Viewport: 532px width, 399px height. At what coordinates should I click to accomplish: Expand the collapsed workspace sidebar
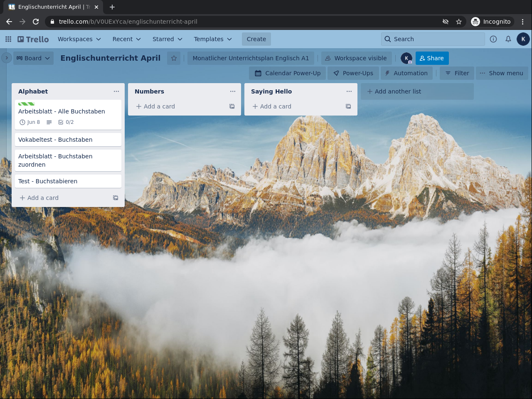click(x=6, y=58)
